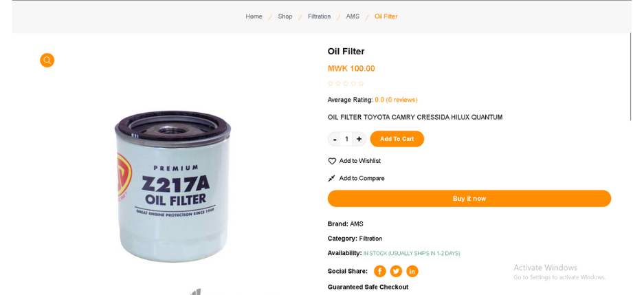This screenshot has height=295, width=644.
Task: Click the Add to Wishlist text link
Action: pyautogui.click(x=359, y=161)
